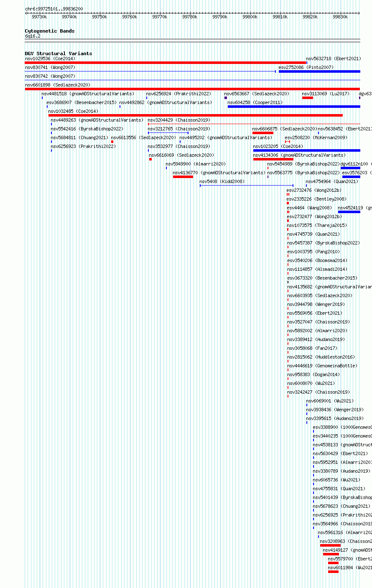Open nsv6616069 (Sedlazeck2020) variant
Viewport: 372px width, 588px height.
pyautogui.click(x=181, y=155)
